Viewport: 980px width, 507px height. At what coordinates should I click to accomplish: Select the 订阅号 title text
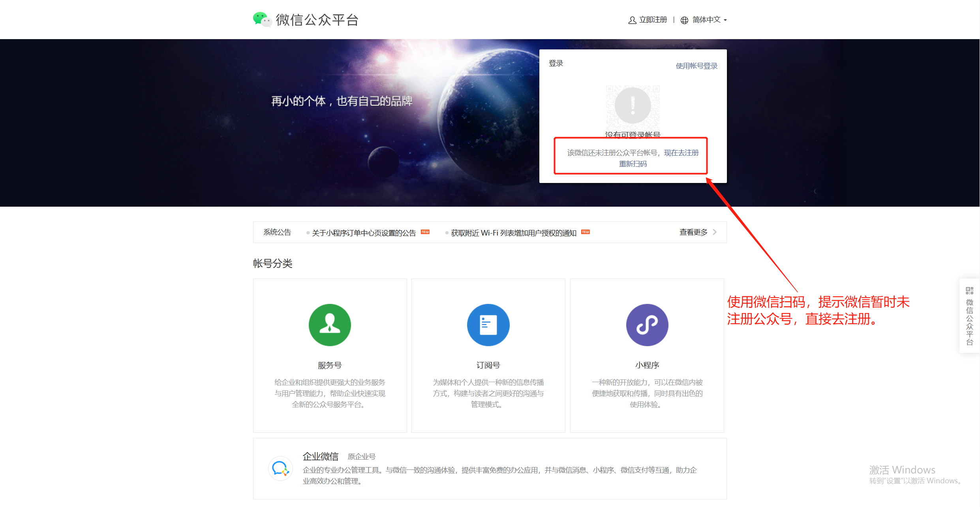(488, 365)
